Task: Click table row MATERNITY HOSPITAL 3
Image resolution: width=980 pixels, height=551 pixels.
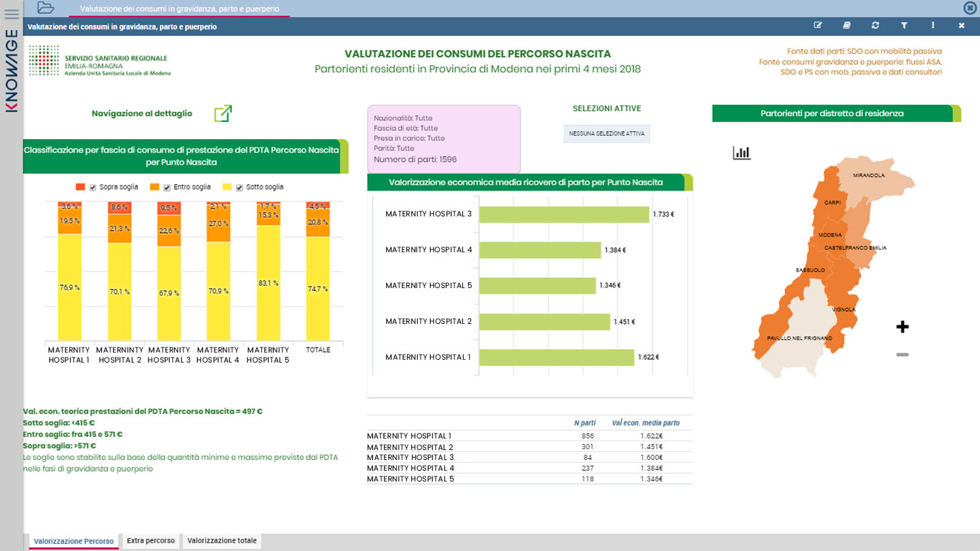Action: coord(529,457)
